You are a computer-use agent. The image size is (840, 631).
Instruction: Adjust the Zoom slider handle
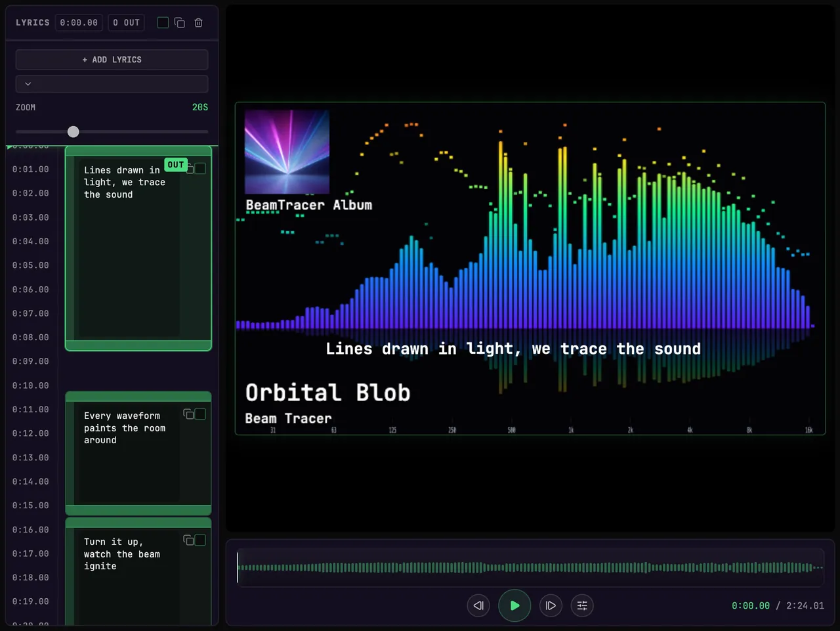(x=73, y=132)
